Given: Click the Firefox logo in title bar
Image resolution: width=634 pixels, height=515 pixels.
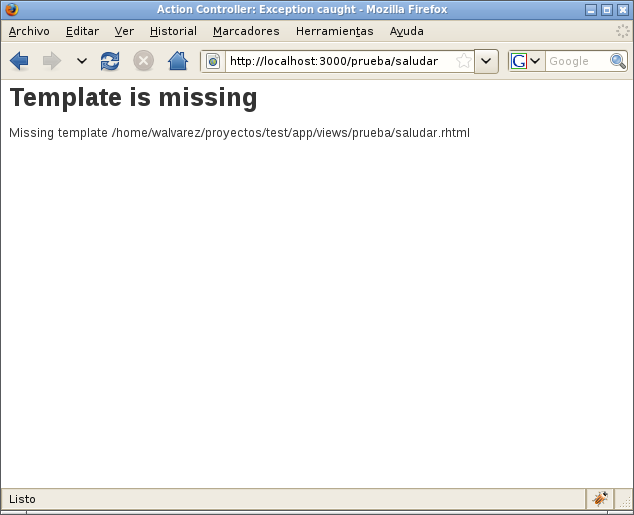Looking at the screenshot, I should click(x=12, y=9).
